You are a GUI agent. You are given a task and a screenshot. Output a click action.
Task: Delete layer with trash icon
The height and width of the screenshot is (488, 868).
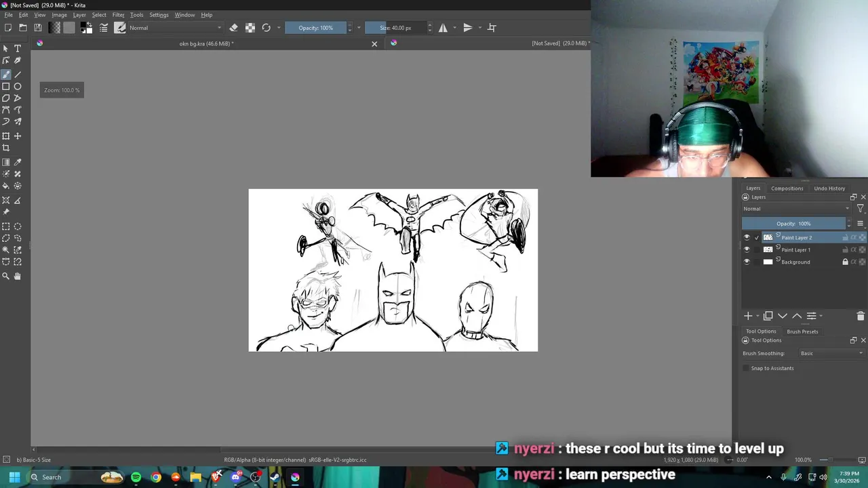click(x=861, y=316)
